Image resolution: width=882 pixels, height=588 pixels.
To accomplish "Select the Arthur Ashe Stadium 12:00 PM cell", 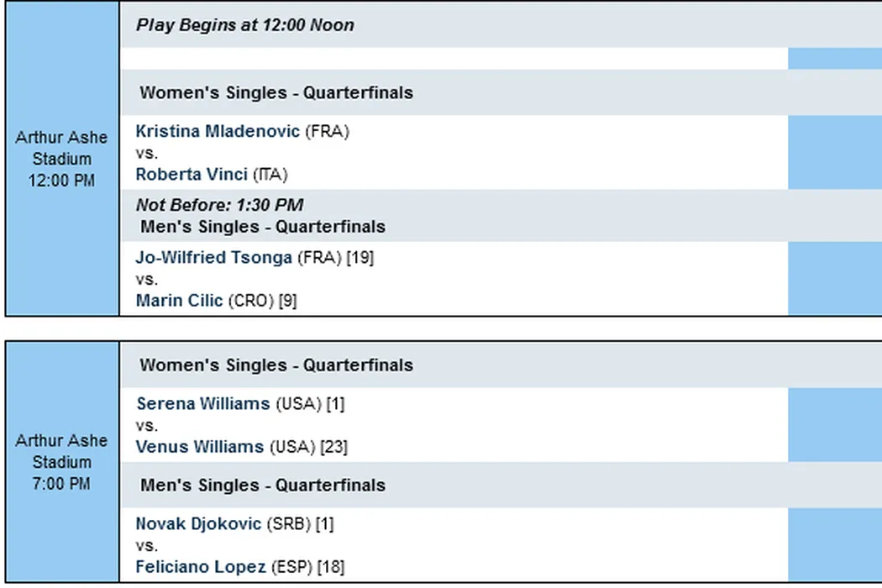I will (x=62, y=159).
